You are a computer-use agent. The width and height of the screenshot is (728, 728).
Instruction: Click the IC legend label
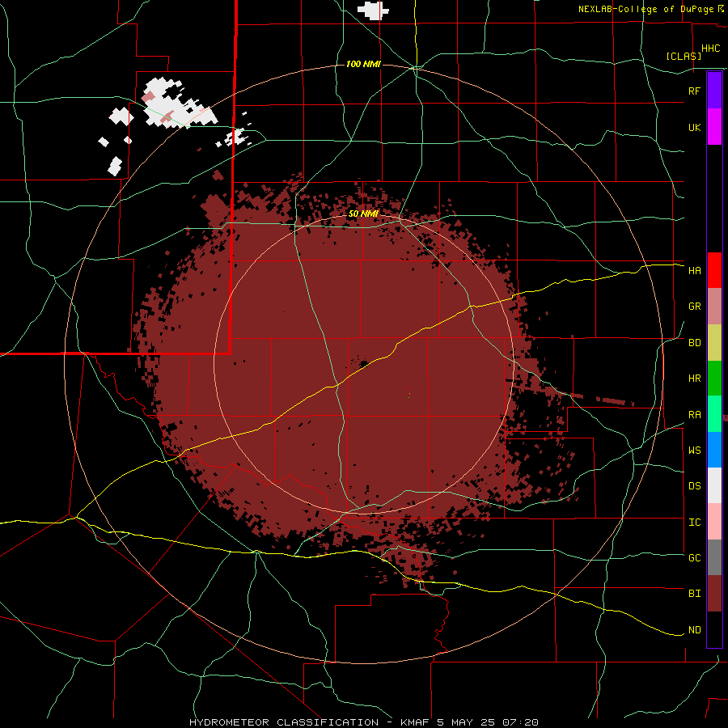tap(694, 523)
